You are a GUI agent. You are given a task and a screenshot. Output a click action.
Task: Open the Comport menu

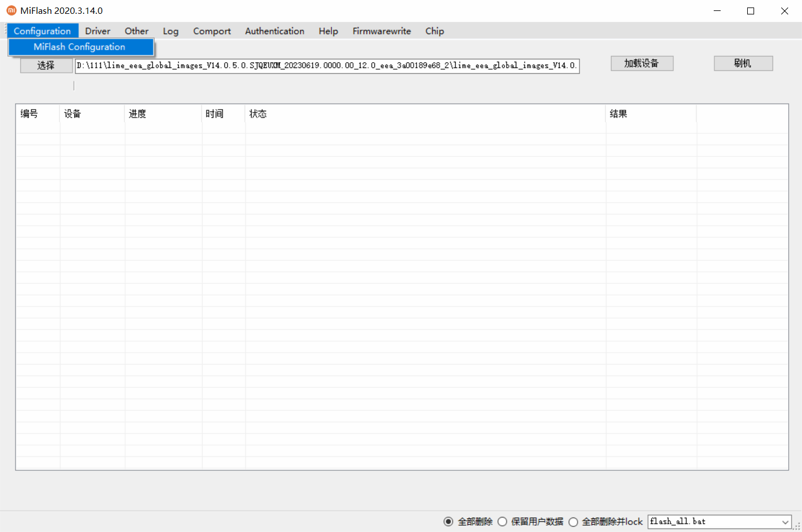coord(212,31)
